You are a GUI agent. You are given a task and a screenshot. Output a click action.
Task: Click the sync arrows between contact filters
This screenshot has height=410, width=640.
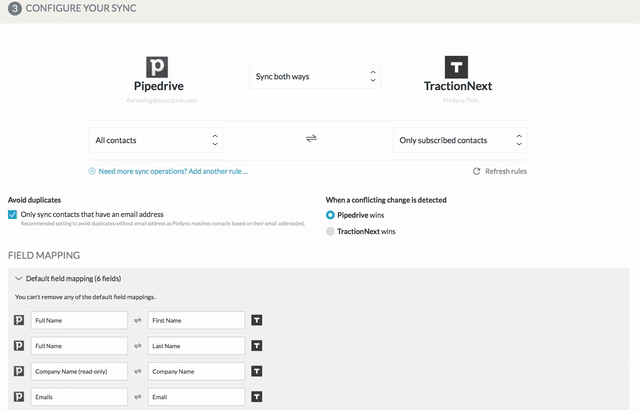[x=311, y=139]
